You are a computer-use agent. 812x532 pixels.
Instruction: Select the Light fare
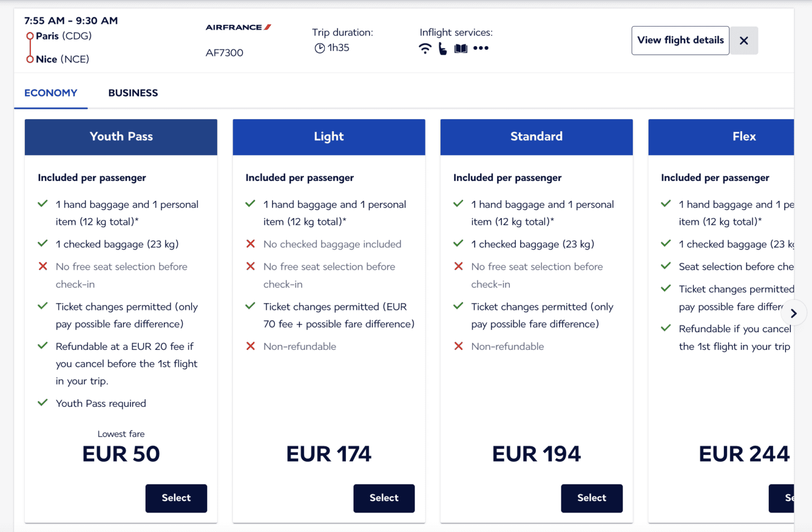pyautogui.click(x=384, y=498)
